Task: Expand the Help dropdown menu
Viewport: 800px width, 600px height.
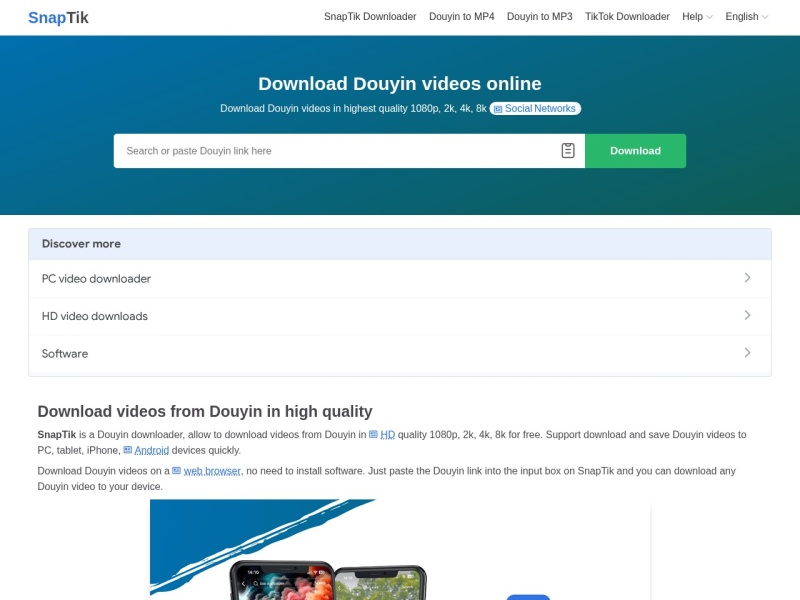Action: (x=697, y=16)
